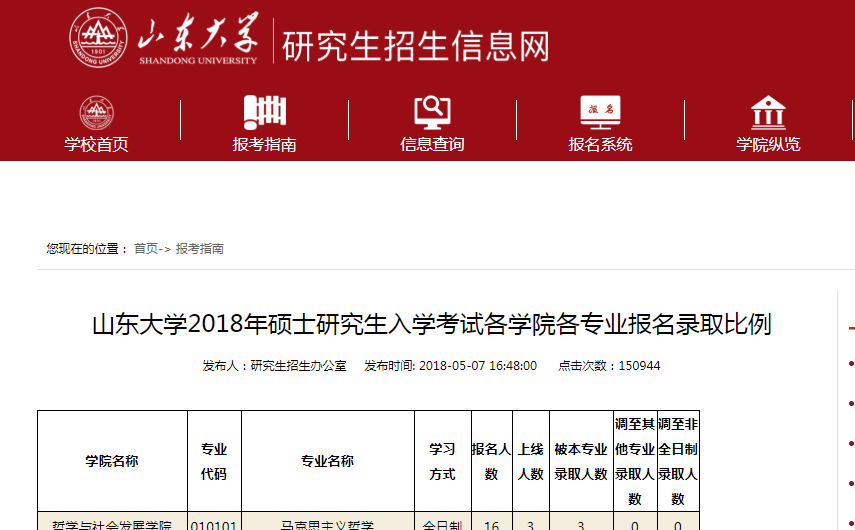Open the 信息查询 navigation label

[432, 144]
